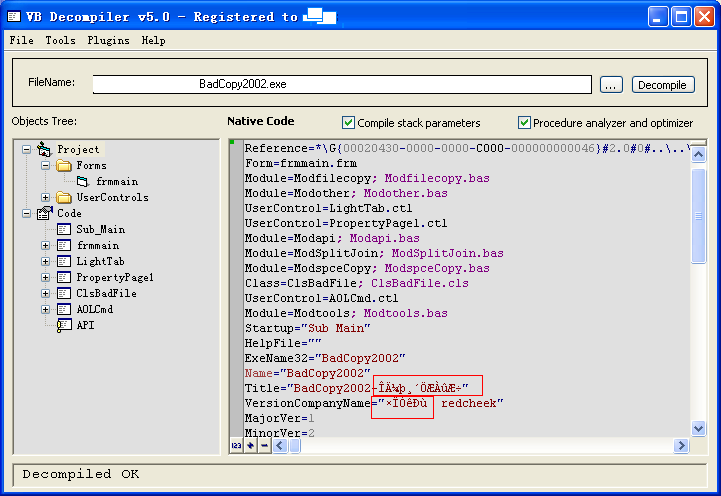Viewport: 721px width, 496px height.
Task: Select the Project label in Objects Tree
Action: pos(78,149)
